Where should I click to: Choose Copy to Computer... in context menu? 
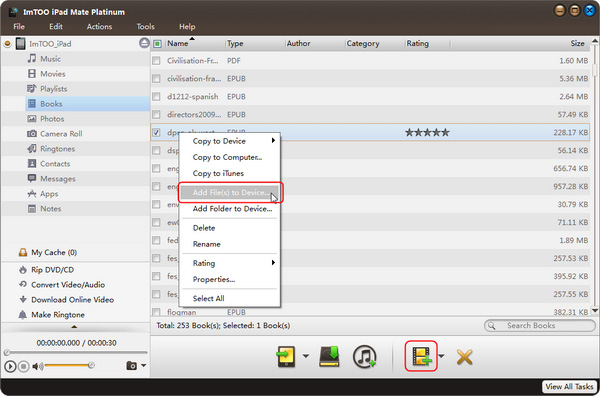230,157
